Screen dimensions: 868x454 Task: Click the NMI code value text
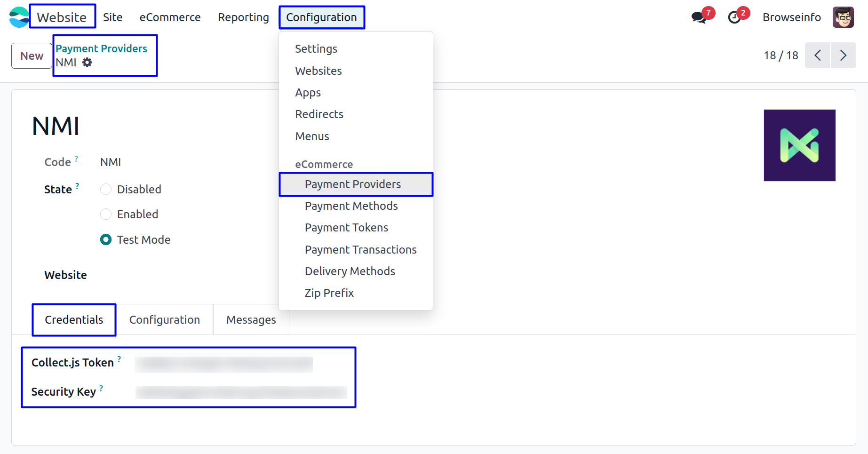[x=111, y=162]
